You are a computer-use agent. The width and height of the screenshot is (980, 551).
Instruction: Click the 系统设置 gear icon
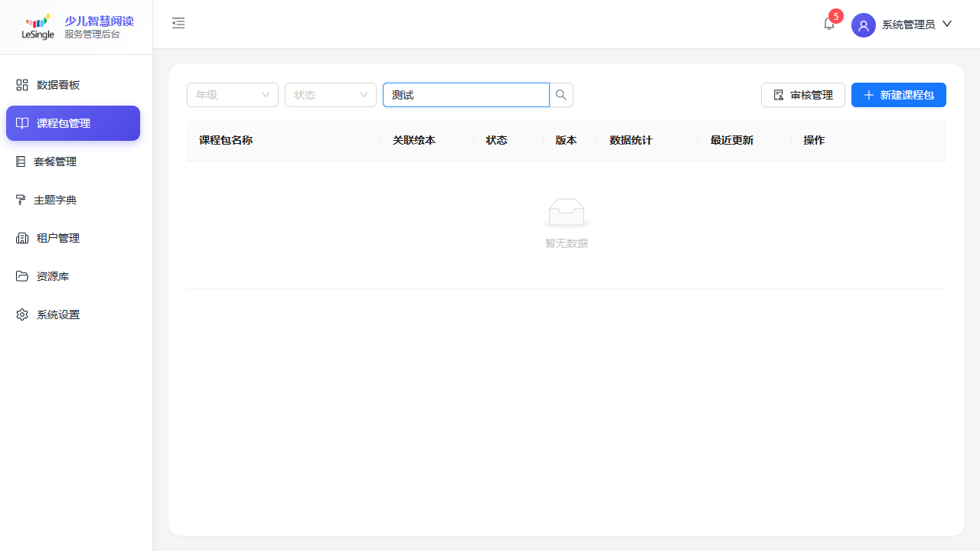[22, 315]
